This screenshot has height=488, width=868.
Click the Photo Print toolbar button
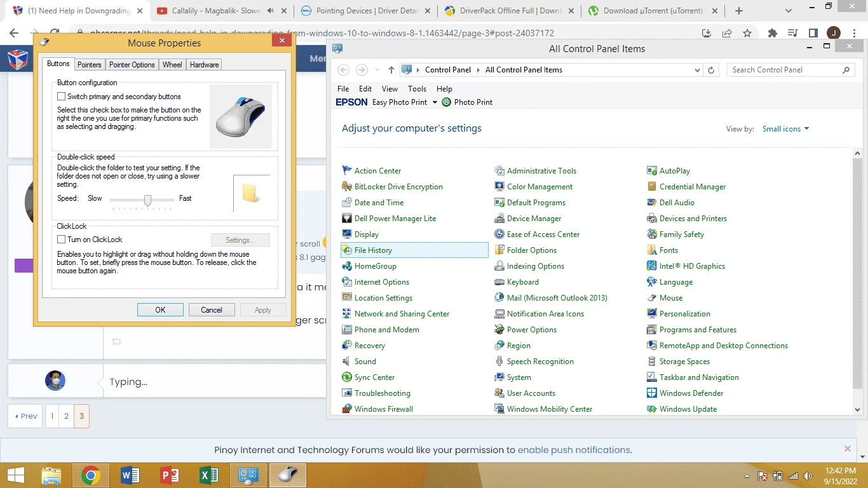(467, 102)
